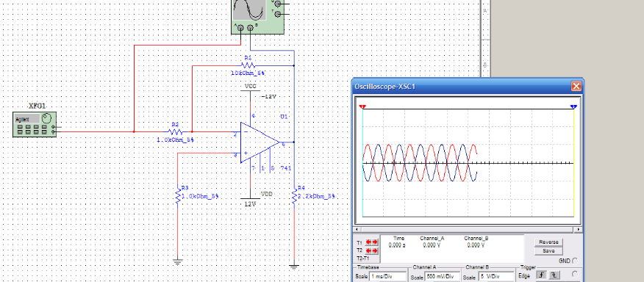644x282 pixels.
Task: Edit the Timebase scale 1 ms/Div field
Action: (x=387, y=277)
